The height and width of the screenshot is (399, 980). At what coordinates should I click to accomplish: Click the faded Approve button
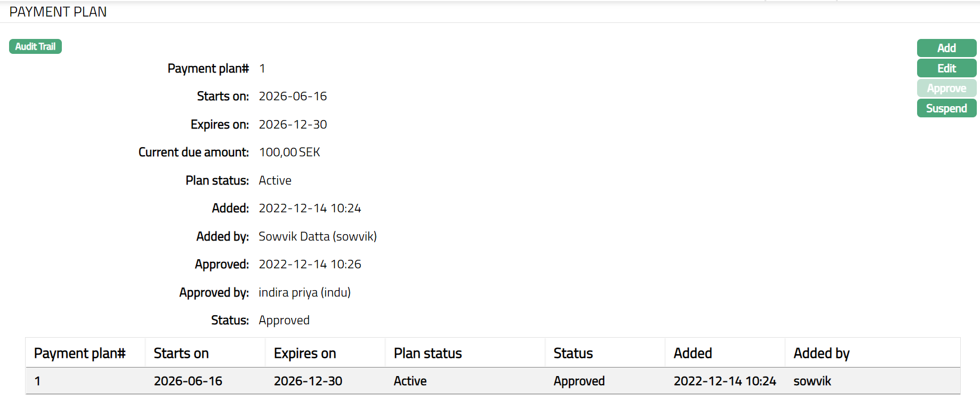946,88
